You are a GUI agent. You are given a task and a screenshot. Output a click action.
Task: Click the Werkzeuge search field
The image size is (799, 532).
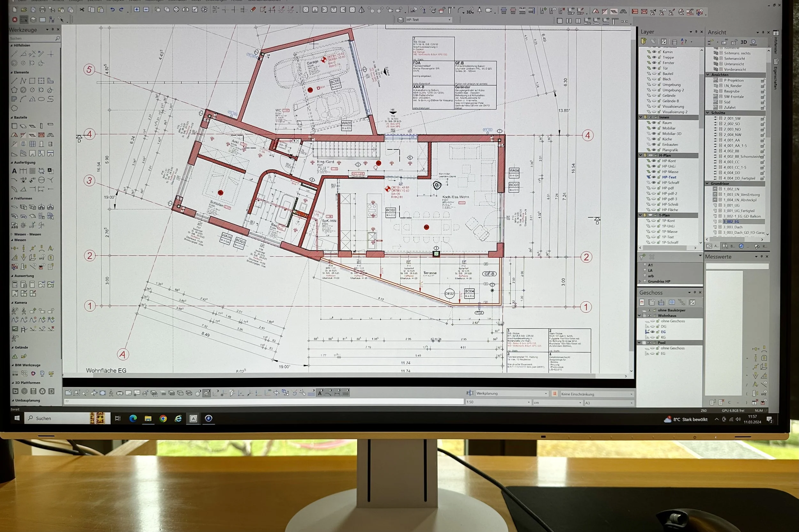32,38
